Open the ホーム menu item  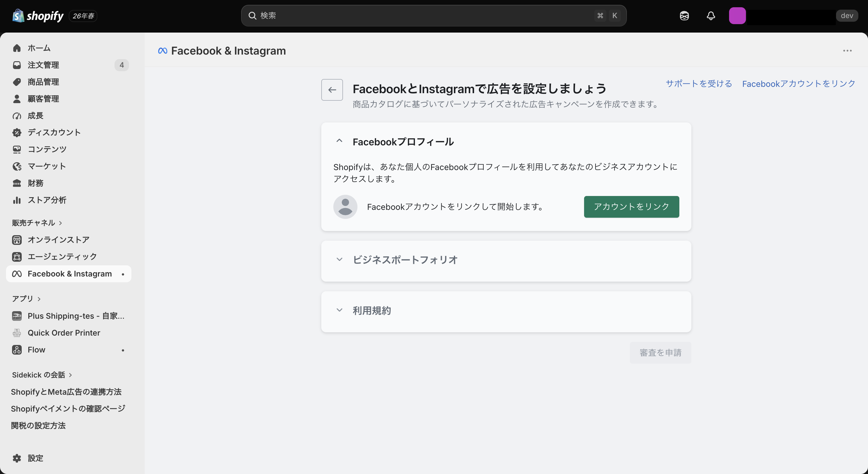coord(69,48)
